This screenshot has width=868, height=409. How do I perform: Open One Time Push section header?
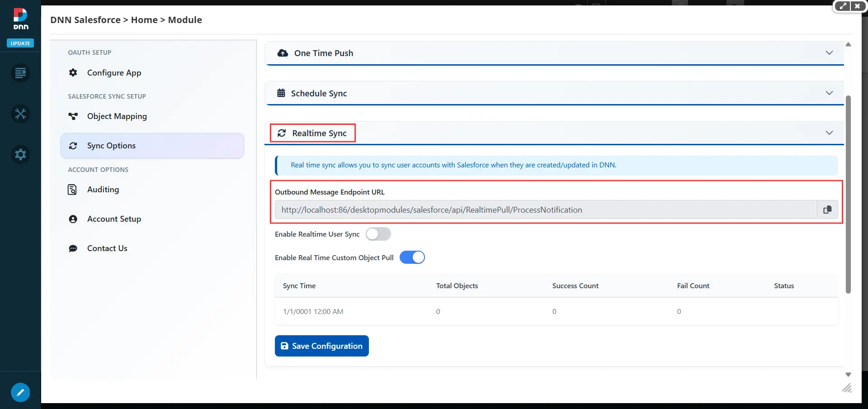[554, 53]
